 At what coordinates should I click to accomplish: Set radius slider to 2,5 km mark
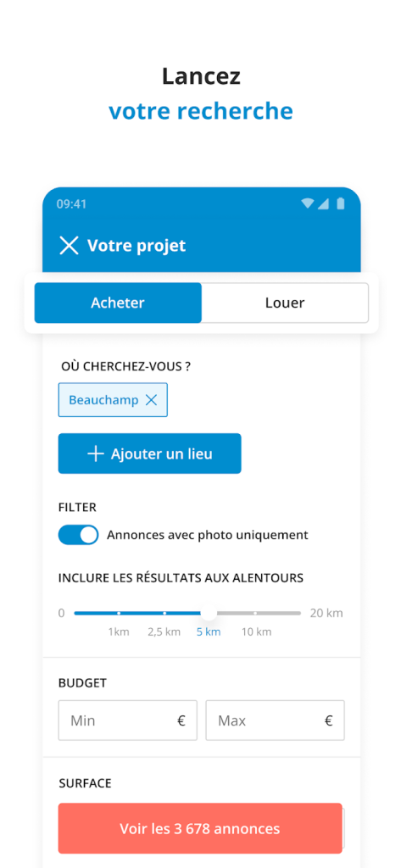tap(164, 614)
